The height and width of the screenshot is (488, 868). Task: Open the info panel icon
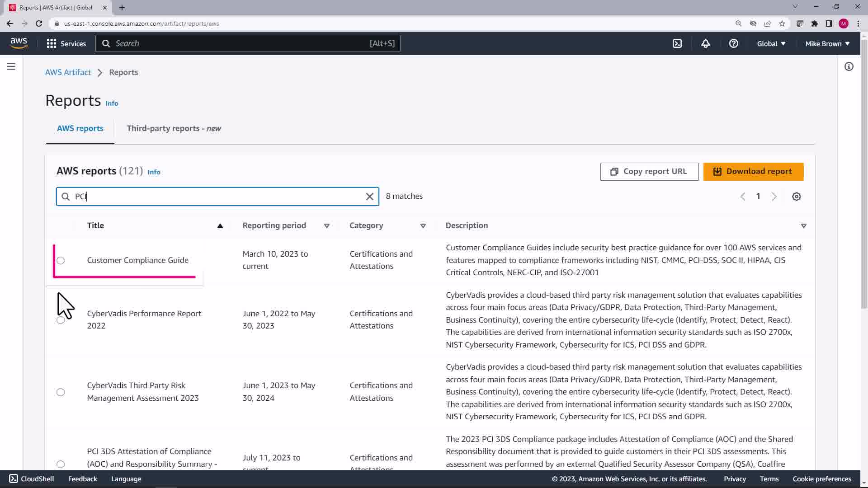pos(849,66)
